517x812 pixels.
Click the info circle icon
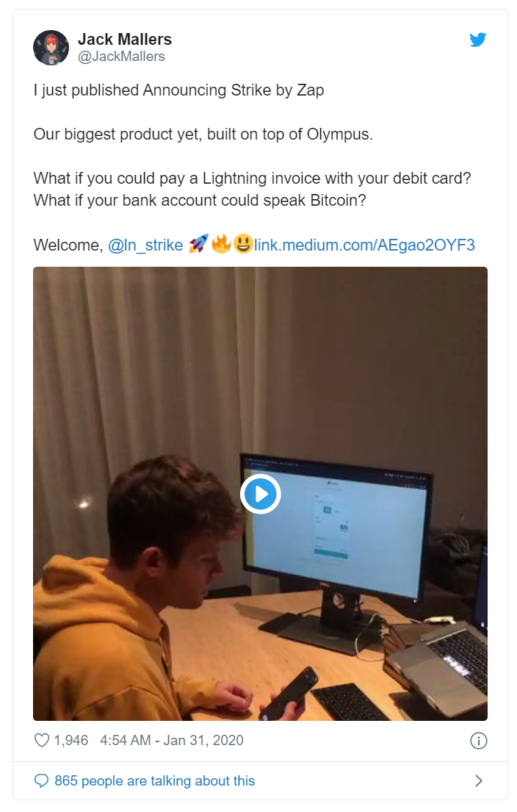pos(478,741)
